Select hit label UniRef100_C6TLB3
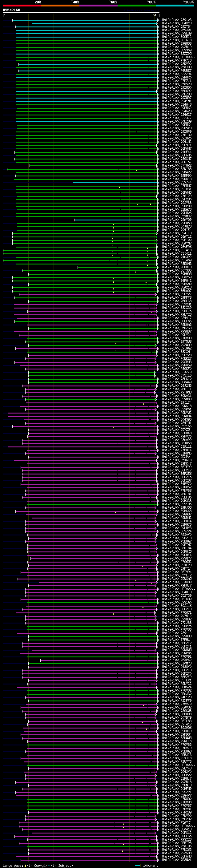The image size is (197, 868). click(x=177, y=721)
